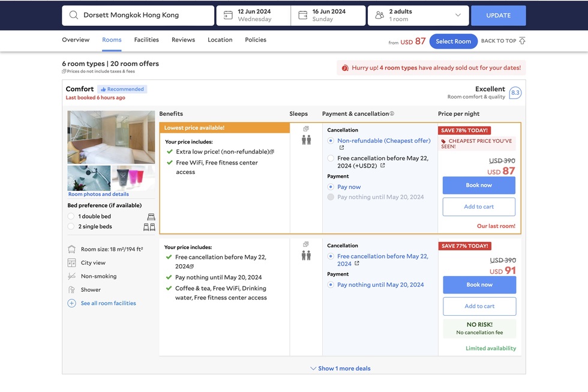
Task: Click occupancy info icon in USD 91 offer
Action: (x=306, y=244)
